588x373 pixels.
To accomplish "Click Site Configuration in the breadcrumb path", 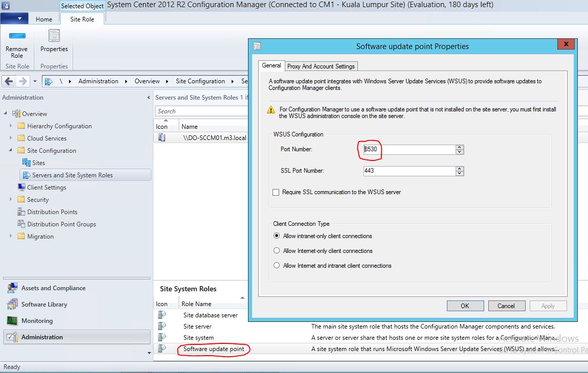I will (200, 81).
